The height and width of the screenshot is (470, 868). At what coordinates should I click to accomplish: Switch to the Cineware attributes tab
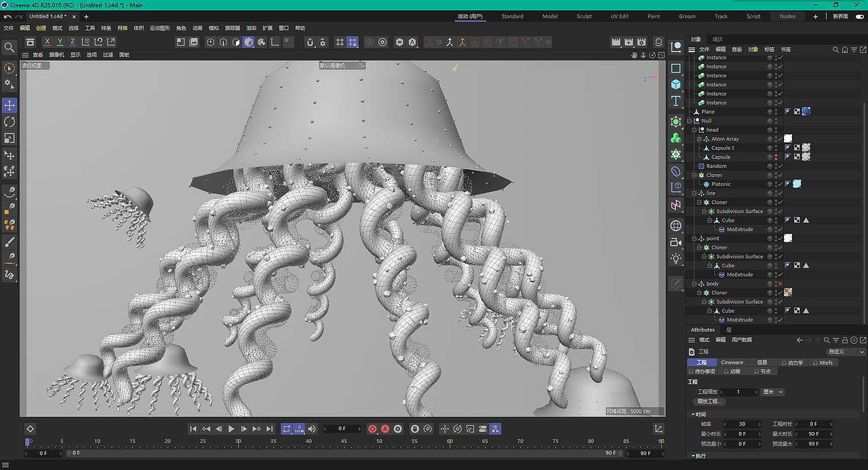tap(732, 363)
